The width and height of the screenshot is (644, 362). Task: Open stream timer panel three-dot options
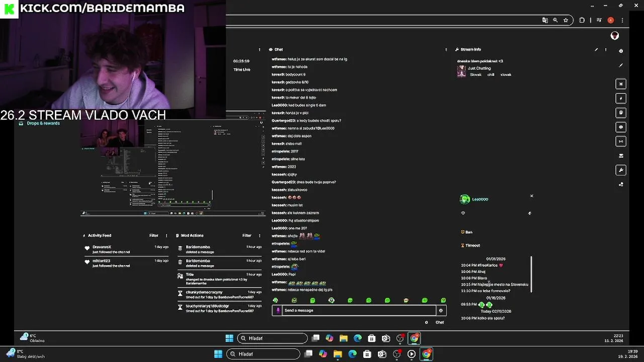[260, 49]
